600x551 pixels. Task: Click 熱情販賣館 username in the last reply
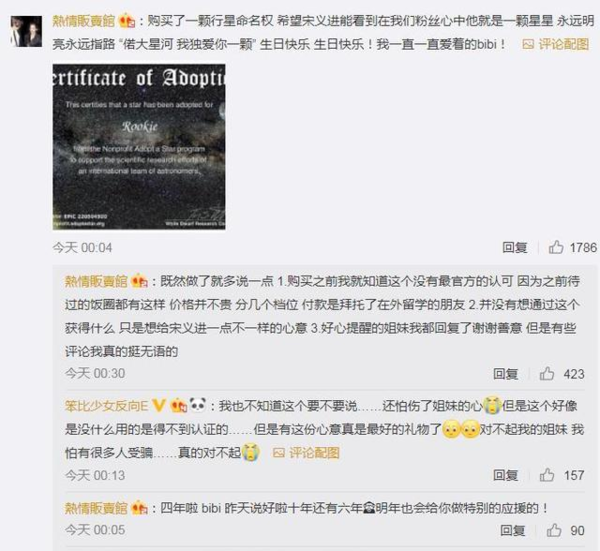[x=96, y=509]
